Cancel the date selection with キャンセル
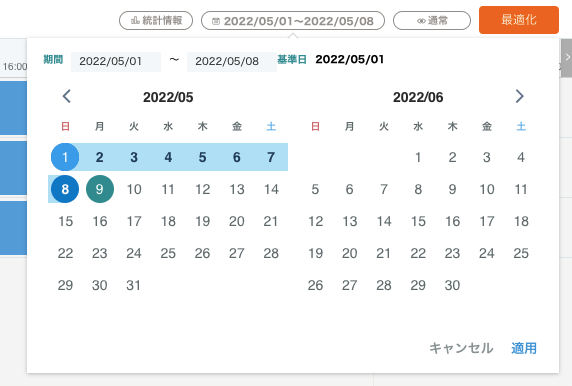This screenshot has width=572, height=386. (461, 348)
